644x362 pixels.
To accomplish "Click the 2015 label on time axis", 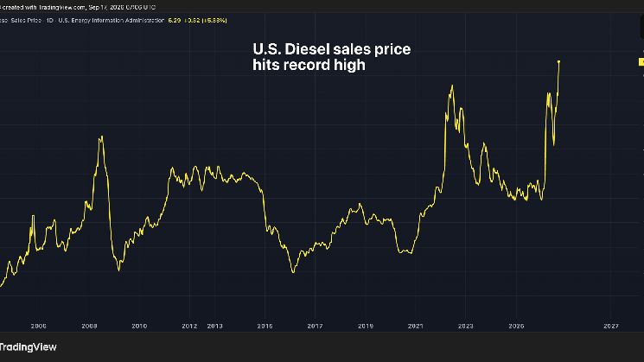I will [x=265, y=326].
